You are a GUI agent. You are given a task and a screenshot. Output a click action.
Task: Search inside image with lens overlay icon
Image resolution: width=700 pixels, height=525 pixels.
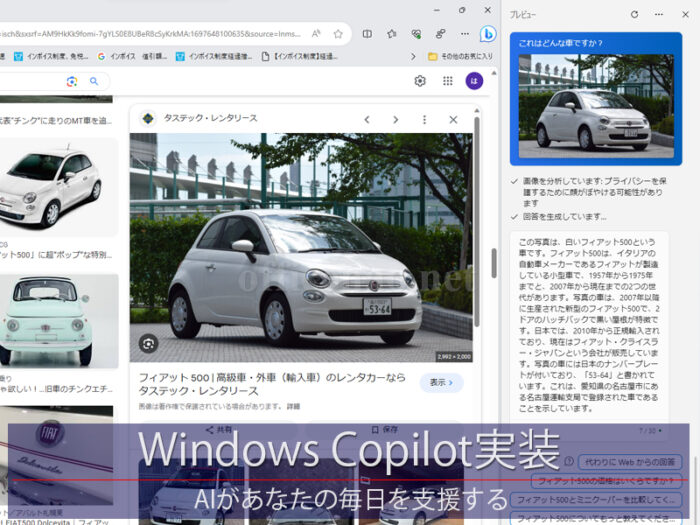[x=148, y=343]
